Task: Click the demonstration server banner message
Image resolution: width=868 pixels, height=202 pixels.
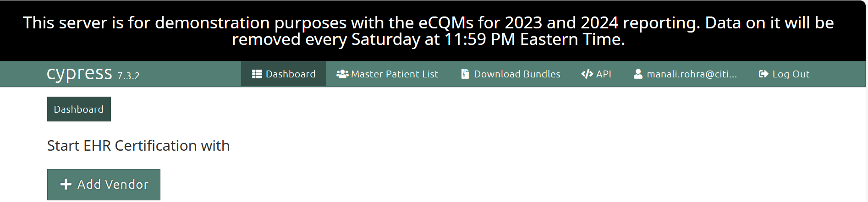Action: (x=429, y=31)
